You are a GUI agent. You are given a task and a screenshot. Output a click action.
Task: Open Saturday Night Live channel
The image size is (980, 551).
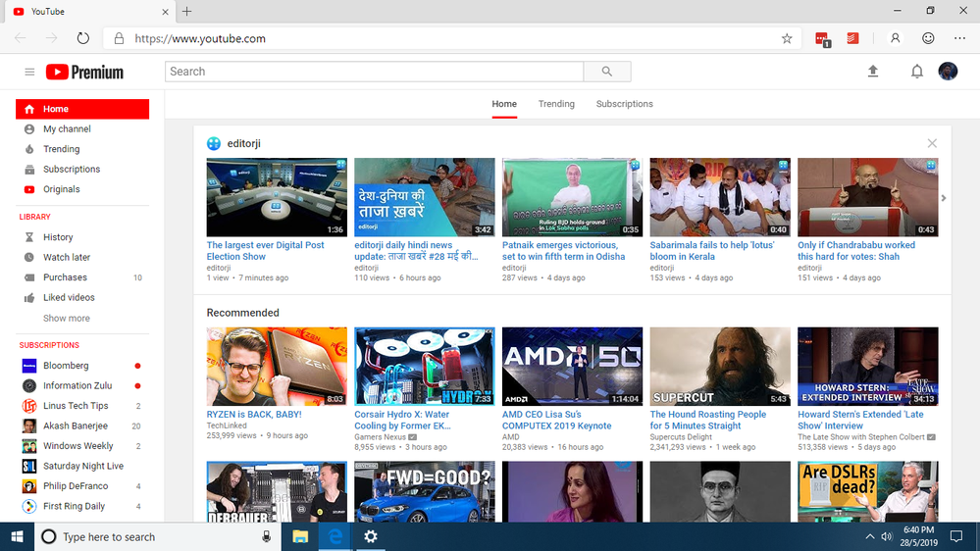(82, 466)
